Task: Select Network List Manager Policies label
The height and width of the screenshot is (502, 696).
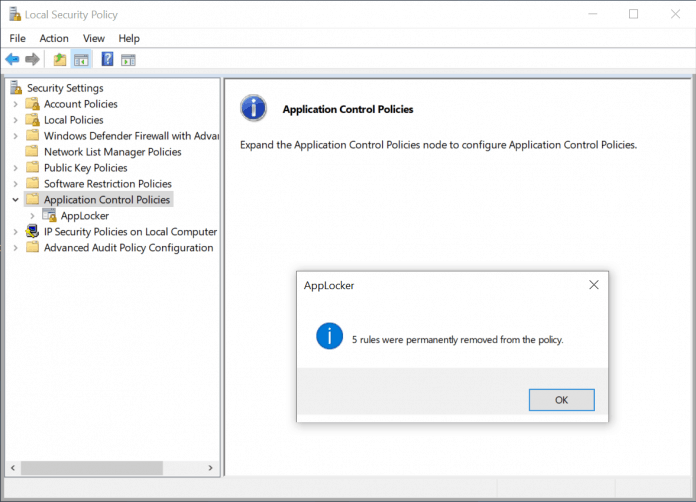Action: [113, 152]
